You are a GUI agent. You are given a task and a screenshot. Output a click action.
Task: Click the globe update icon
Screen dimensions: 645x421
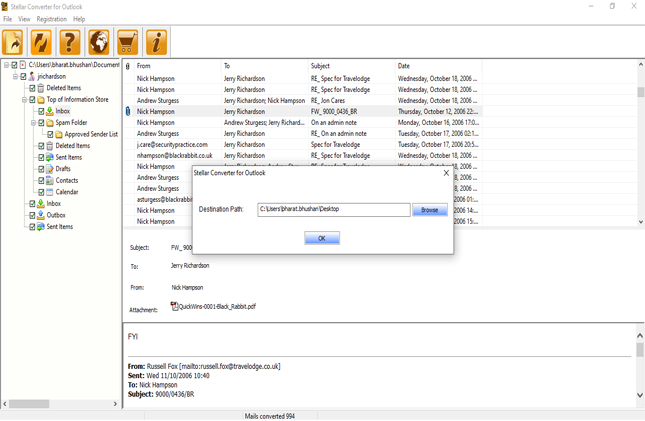[99, 42]
